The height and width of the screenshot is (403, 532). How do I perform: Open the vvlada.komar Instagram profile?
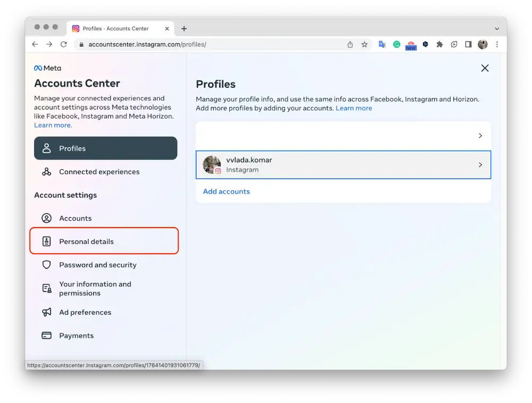click(x=343, y=165)
